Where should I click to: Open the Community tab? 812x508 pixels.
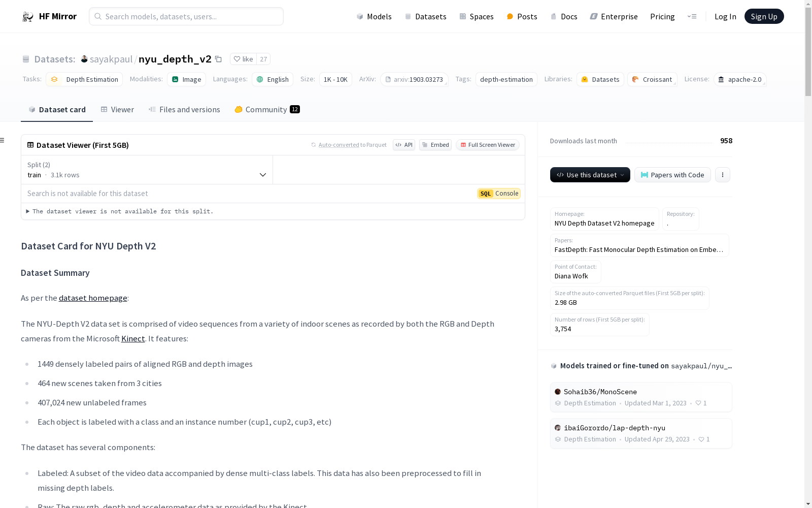click(x=267, y=110)
